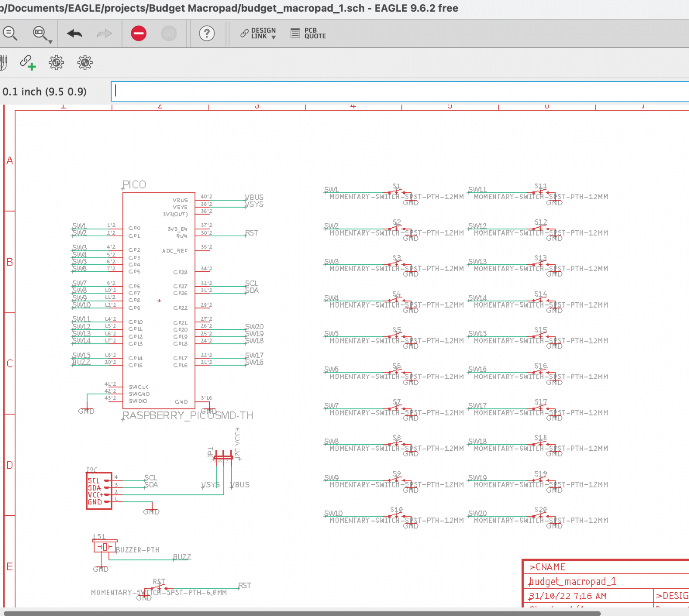Click the probe icon at left toolbar edge
Viewport: 689px width, 616px height.
point(4,62)
